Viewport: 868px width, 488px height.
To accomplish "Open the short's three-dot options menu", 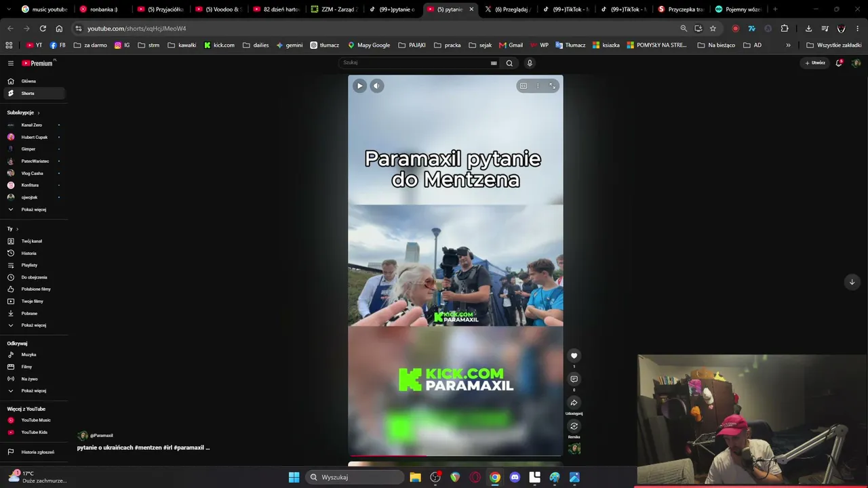I will 538,86.
